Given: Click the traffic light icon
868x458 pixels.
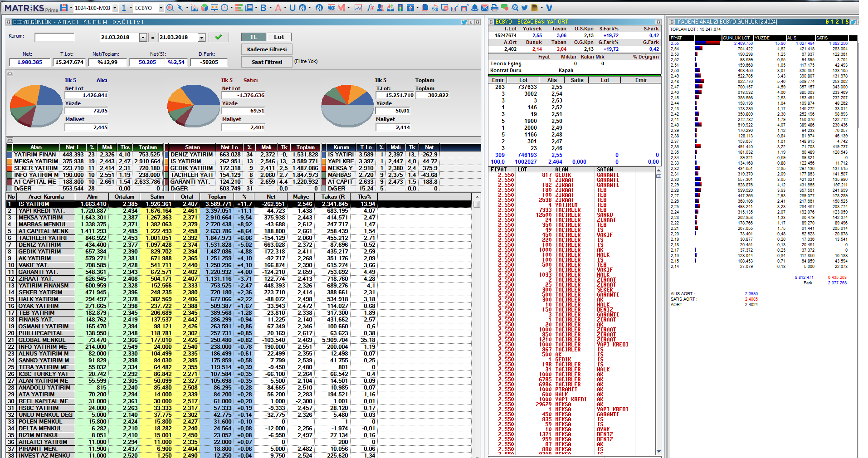Looking at the screenshot, I should coord(400,8).
